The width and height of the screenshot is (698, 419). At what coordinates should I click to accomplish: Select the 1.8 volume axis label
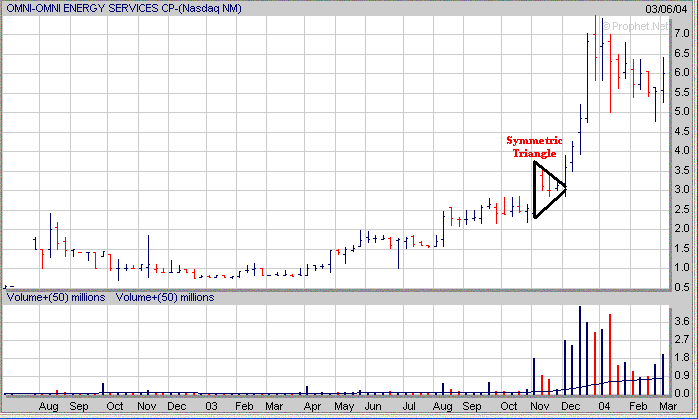tap(682, 358)
